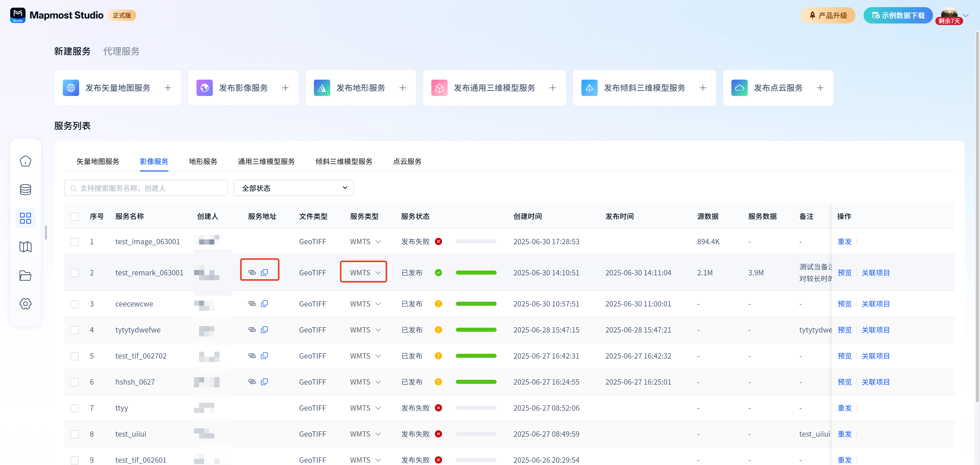Toggle the select-all header checkbox
This screenshot has width=980, height=465.
[75, 216]
